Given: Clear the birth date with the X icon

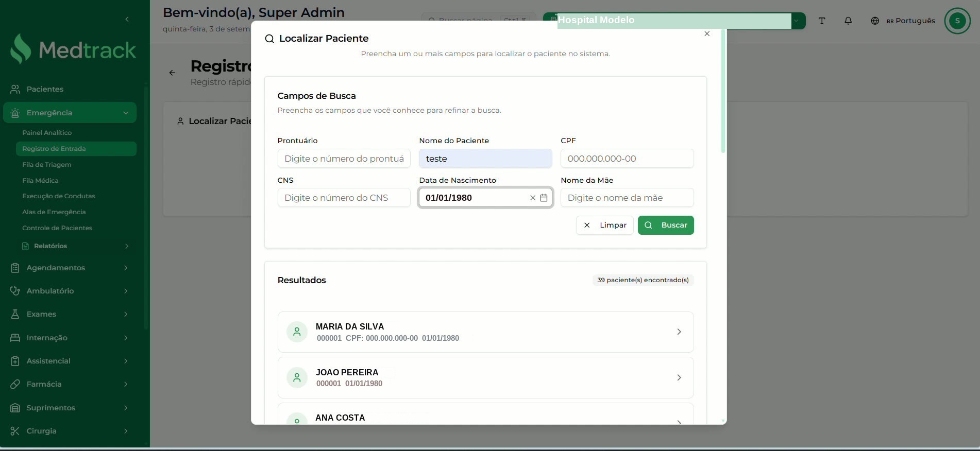Looking at the screenshot, I should pos(533,198).
